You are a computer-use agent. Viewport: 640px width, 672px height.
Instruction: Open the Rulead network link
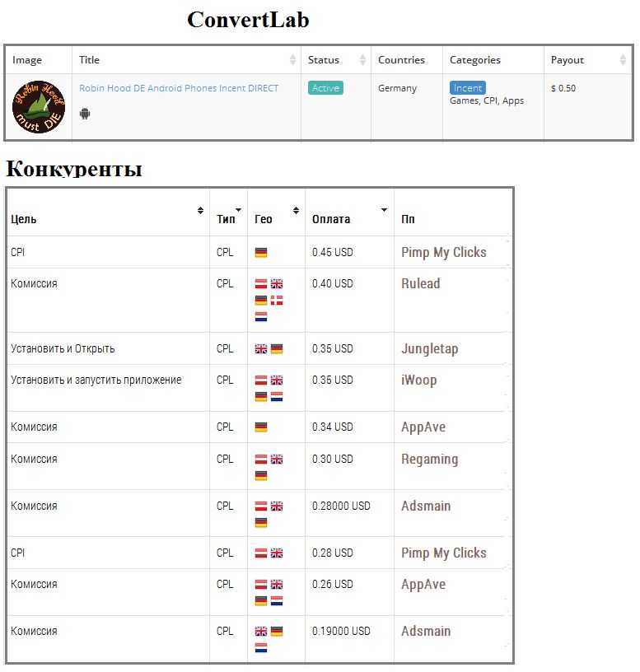[x=421, y=283]
